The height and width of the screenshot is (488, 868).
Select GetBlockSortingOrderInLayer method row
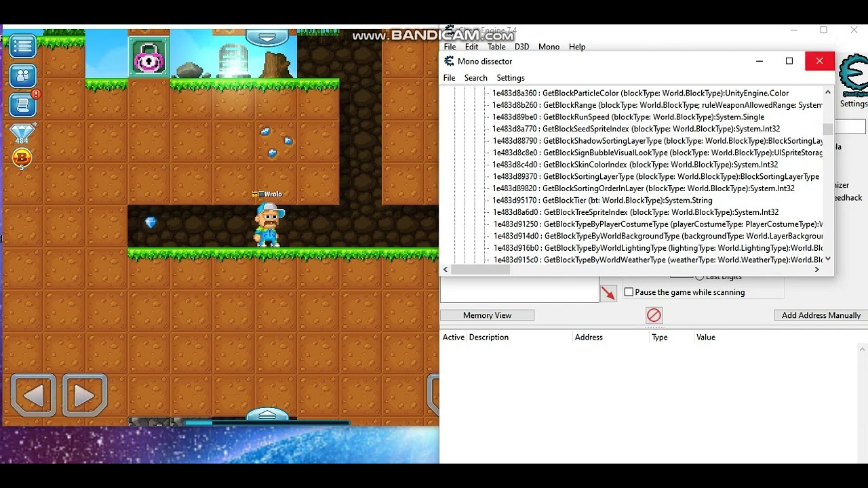click(643, 188)
